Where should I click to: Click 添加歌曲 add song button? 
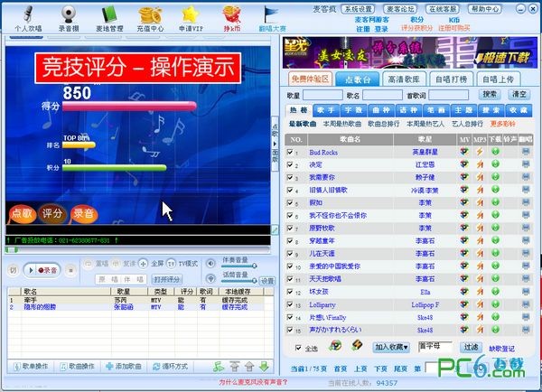click(x=124, y=367)
